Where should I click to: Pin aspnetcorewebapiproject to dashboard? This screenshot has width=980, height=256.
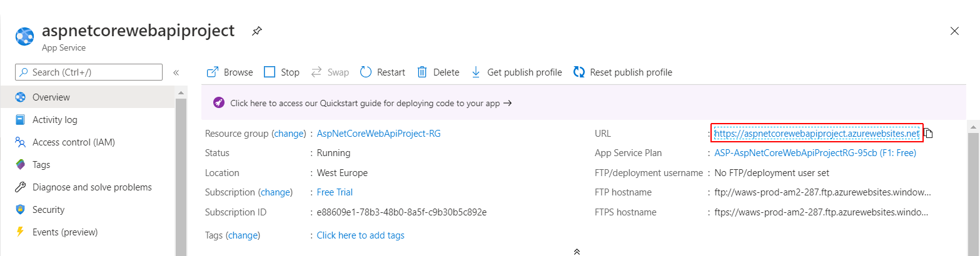click(256, 31)
